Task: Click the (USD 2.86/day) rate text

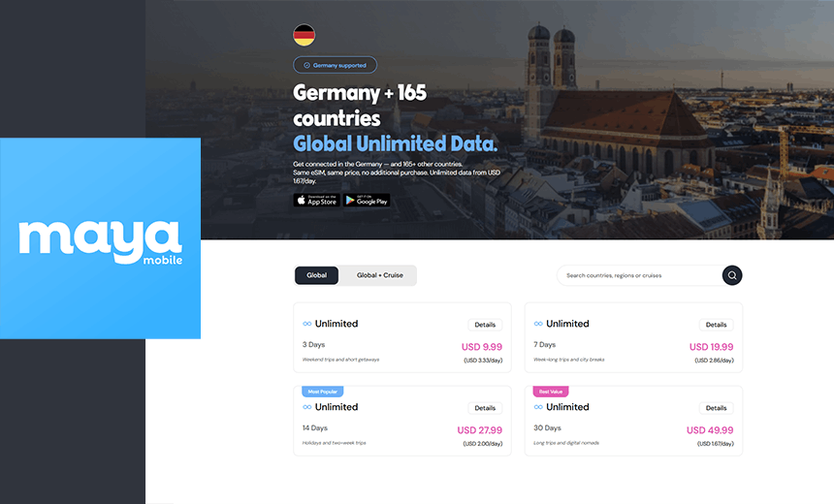Action: [714, 361]
